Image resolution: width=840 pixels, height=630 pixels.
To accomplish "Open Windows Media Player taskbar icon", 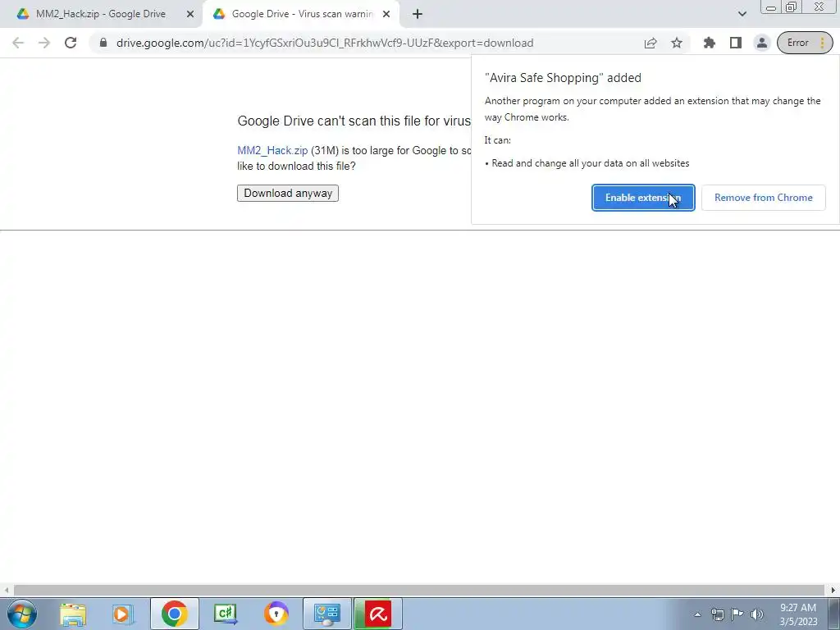I will click(x=123, y=614).
